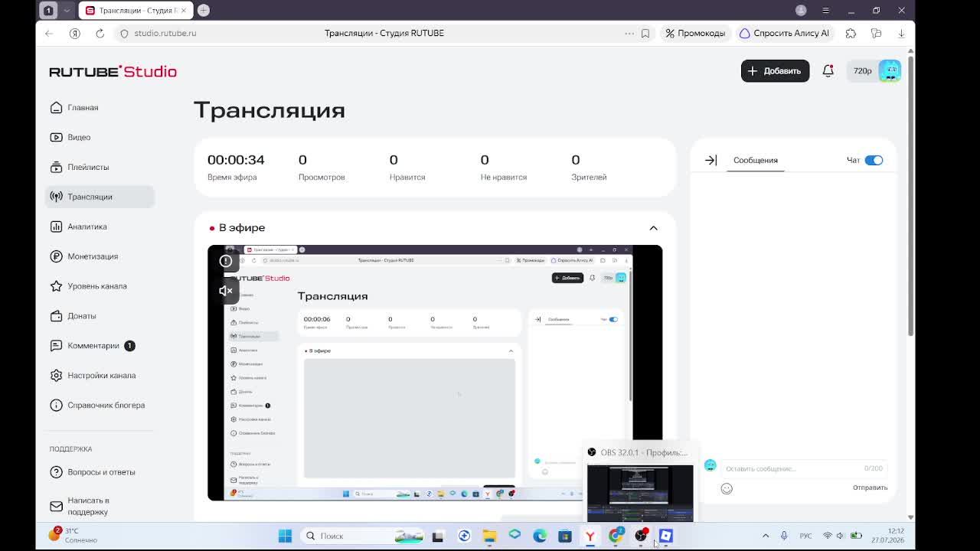This screenshot has height=551, width=980.
Task: Unmute the stream preview speaker icon
Action: 226,291
